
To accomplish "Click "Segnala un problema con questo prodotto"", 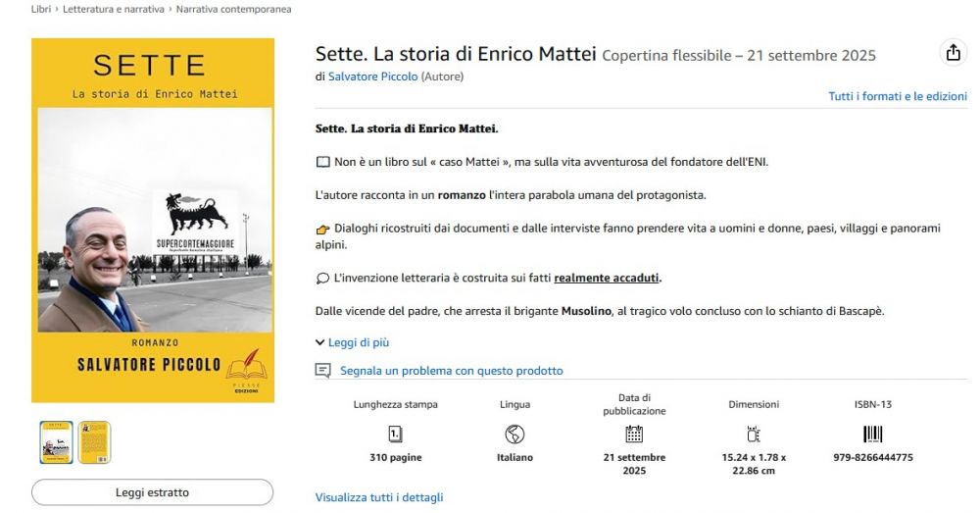I will point(451,371).
